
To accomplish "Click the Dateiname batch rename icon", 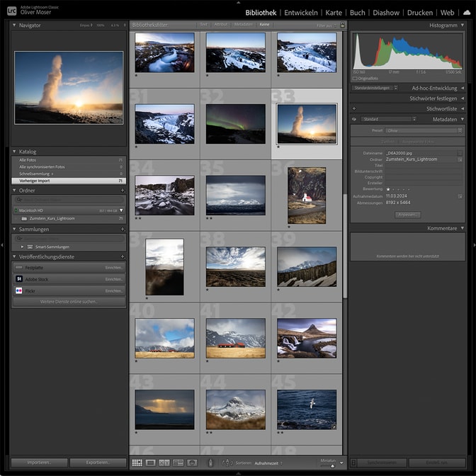I will (x=460, y=153).
